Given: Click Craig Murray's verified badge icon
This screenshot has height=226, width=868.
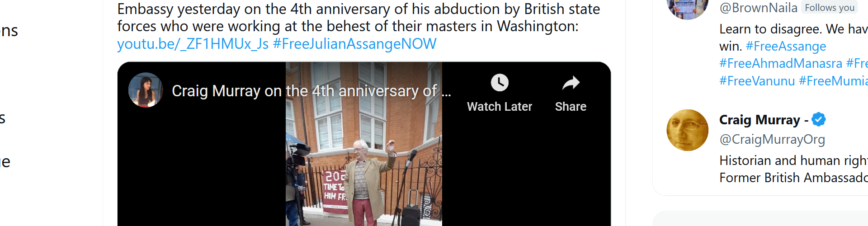Looking at the screenshot, I should click(x=818, y=119).
